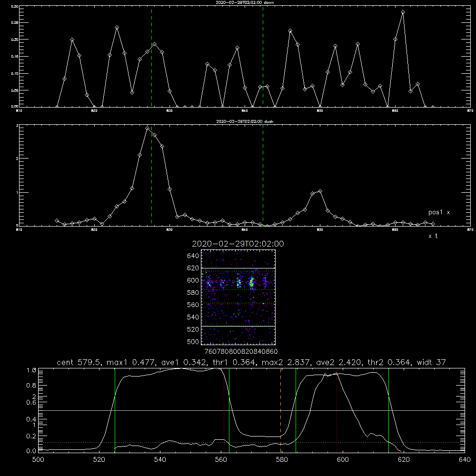Click the second green dashed line in dusk plot
This screenshot has height=476, width=476.
point(263,176)
